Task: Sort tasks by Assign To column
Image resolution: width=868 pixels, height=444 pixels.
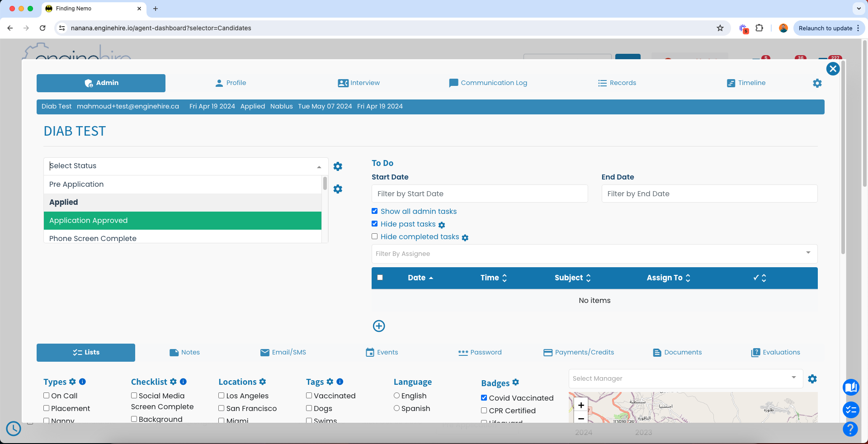Action: pos(669,278)
